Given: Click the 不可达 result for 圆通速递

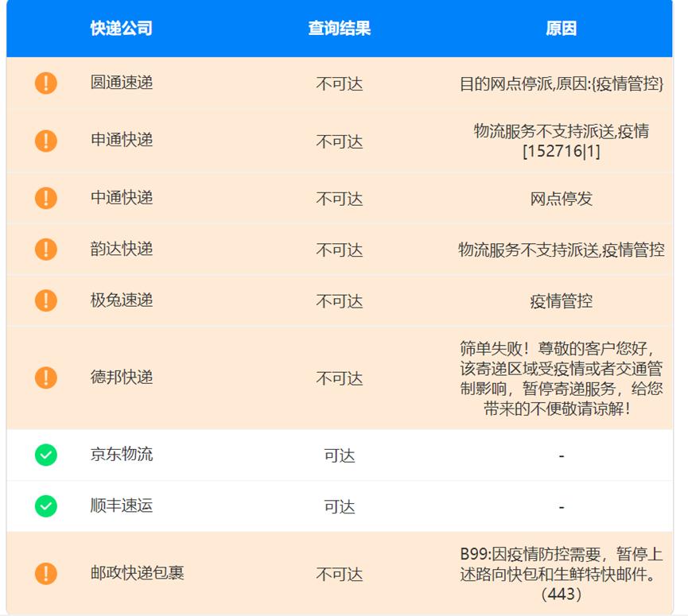Looking at the screenshot, I should pyautogui.click(x=340, y=83).
